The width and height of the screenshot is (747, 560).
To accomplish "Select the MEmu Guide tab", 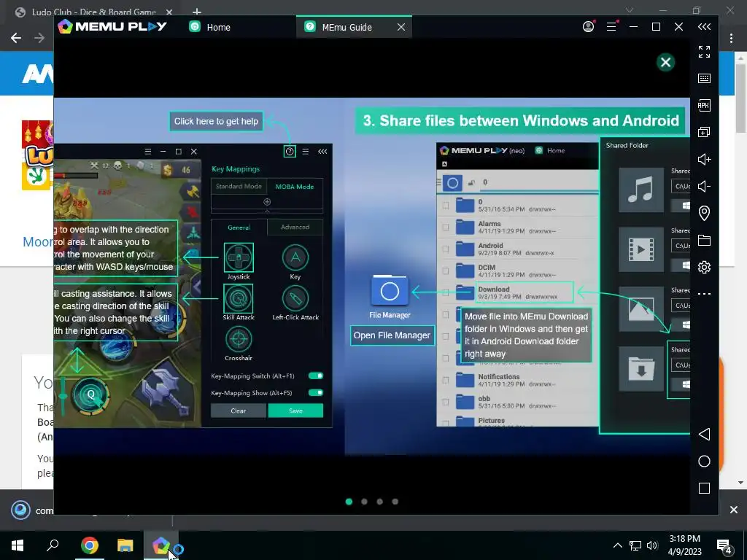I will pyautogui.click(x=347, y=27).
